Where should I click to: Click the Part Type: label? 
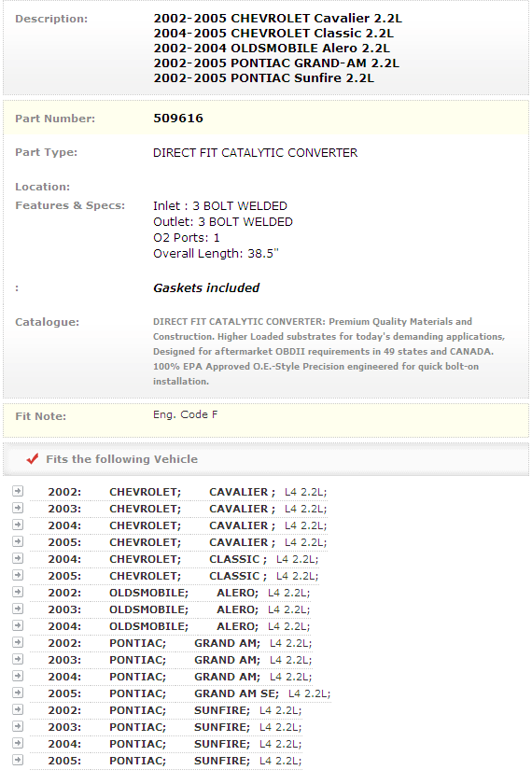[46, 152]
